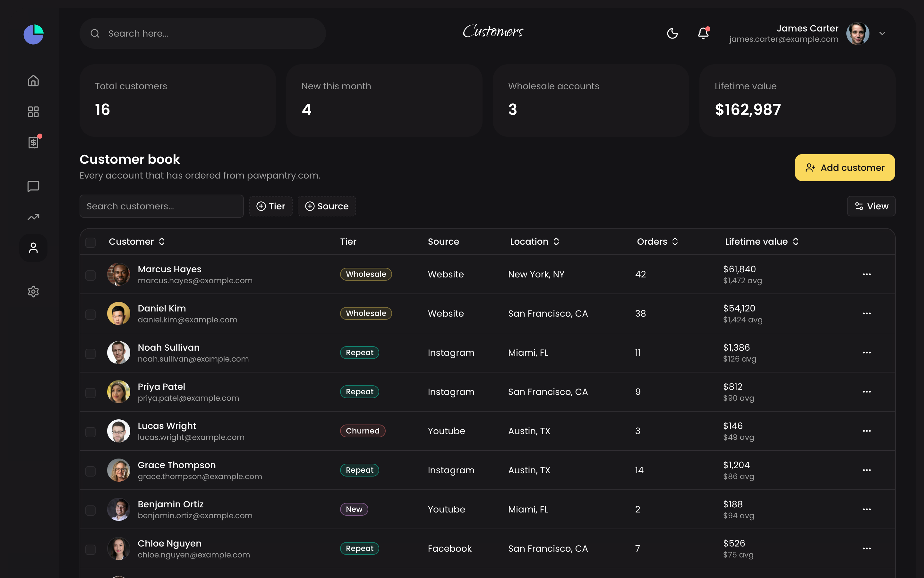Click Churned tier badge for Lucas Wright

click(x=363, y=431)
